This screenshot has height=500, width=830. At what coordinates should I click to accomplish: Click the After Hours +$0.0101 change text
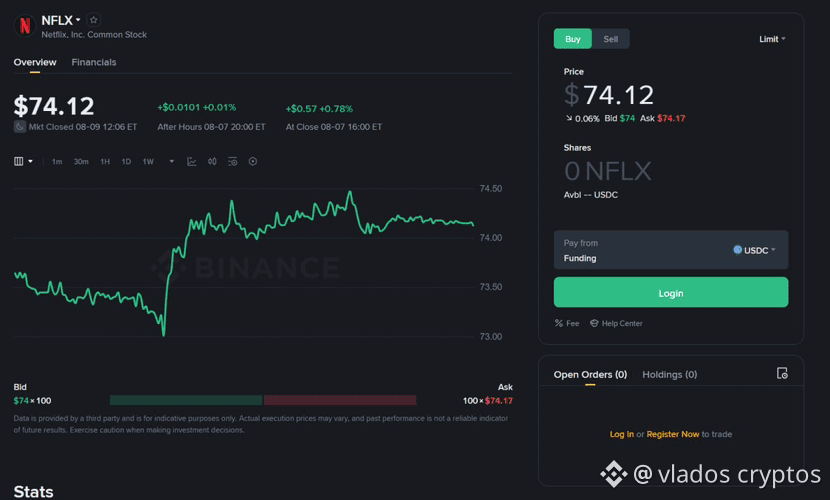click(197, 107)
